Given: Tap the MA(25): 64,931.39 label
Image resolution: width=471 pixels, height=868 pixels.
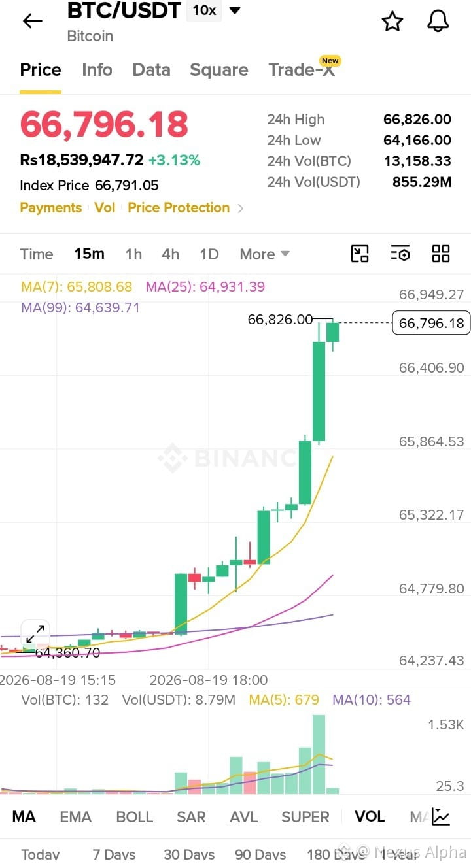Looking at the screenshot, I should (205, 287).
